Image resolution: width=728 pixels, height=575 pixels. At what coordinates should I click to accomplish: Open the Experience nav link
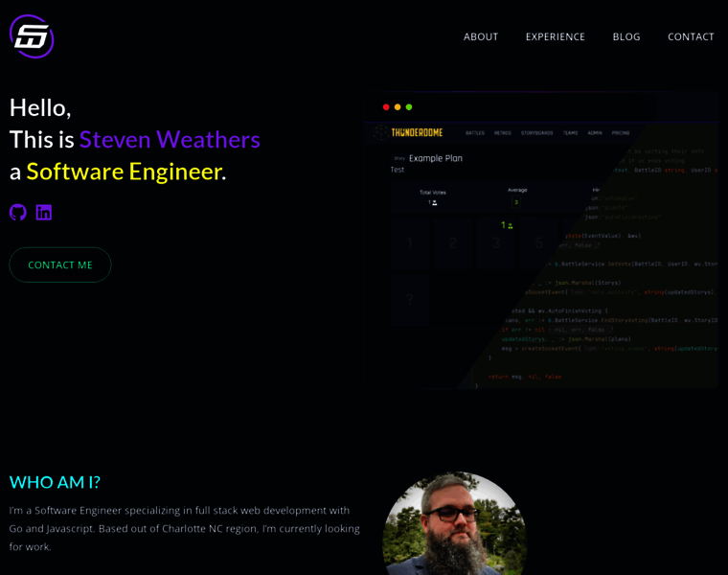pyautogui.click(x=556, y=36)
